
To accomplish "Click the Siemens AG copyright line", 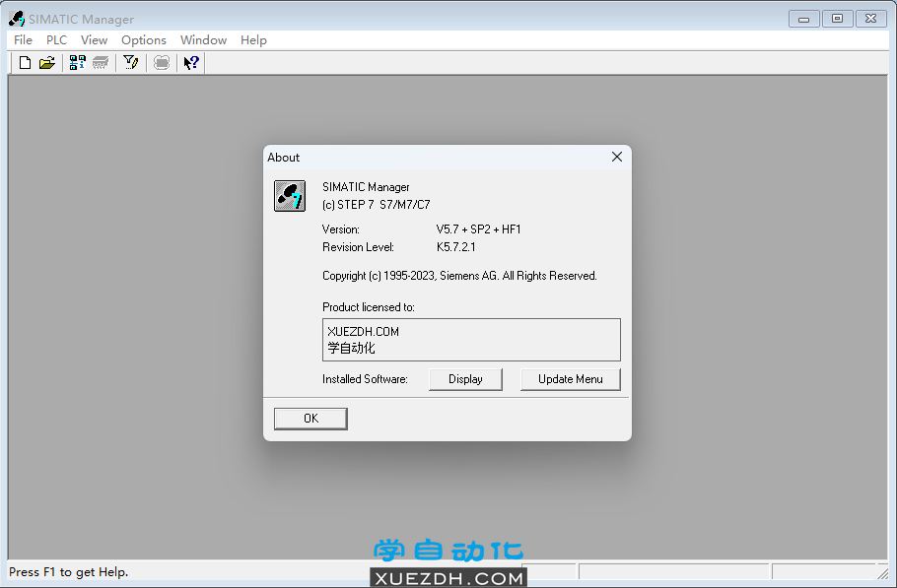I will pos(459,276).
